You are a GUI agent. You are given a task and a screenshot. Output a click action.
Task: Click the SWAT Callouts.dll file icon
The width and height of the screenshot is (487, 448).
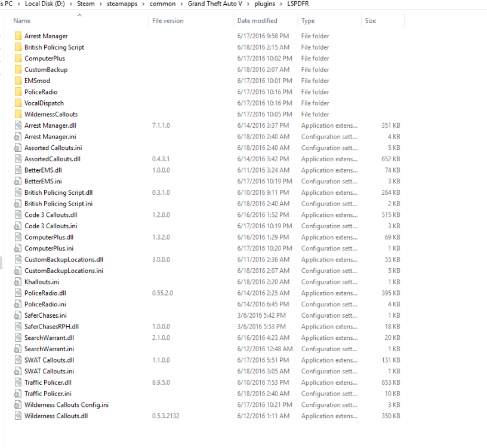(x=19, y=360)
